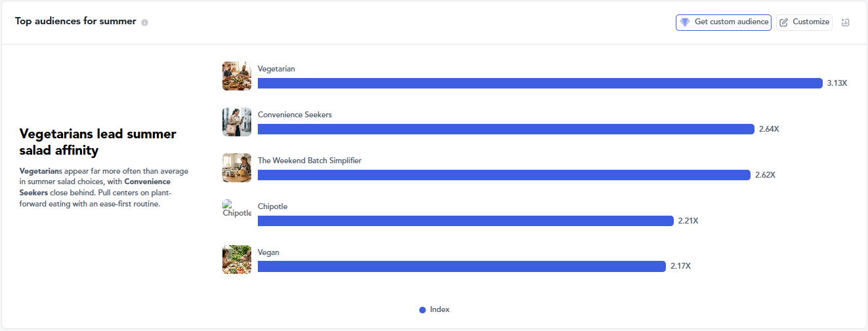Click the diamond icon on Get custom audience
The width and height of the screenshot is (868, 331).
[685, 22]
